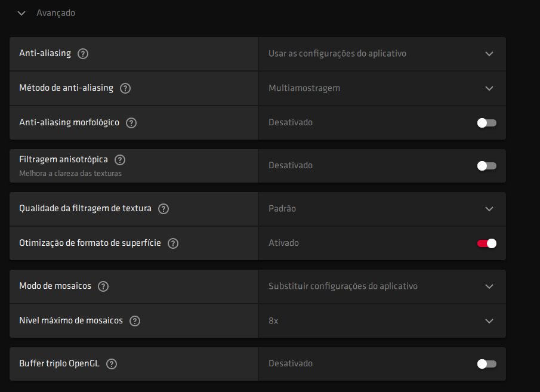Click the Modo de mosaicos help icon
Viewport: 540px width, 392px height.
pyautogui.click(x=103, y=286)
